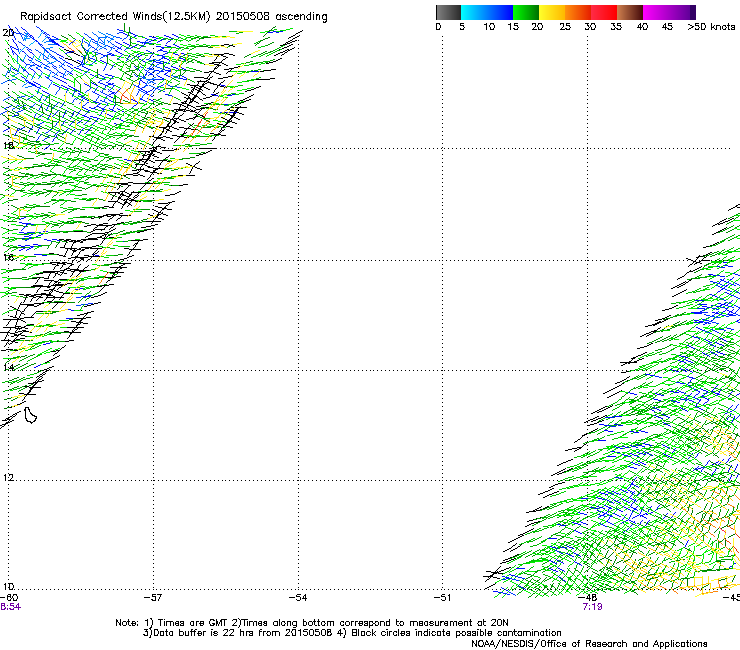Select the orange 25–30 knots legend segment
The image size is (740, 650).
tap(578, 12)
